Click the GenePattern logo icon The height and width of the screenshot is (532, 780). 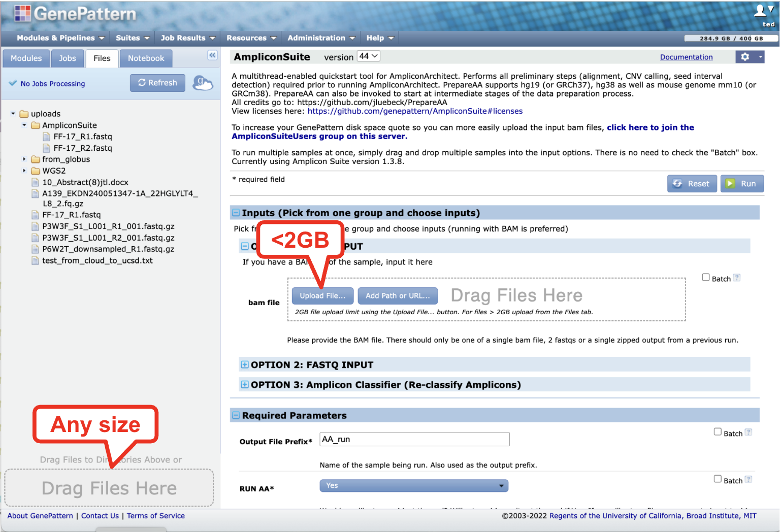click(x=22, y=13)
